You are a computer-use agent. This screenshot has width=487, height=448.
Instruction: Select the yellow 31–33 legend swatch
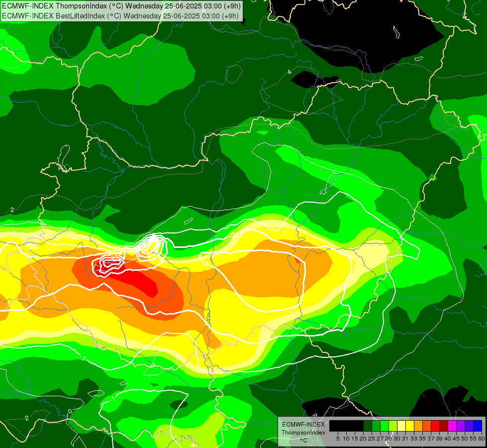[410, 426]
